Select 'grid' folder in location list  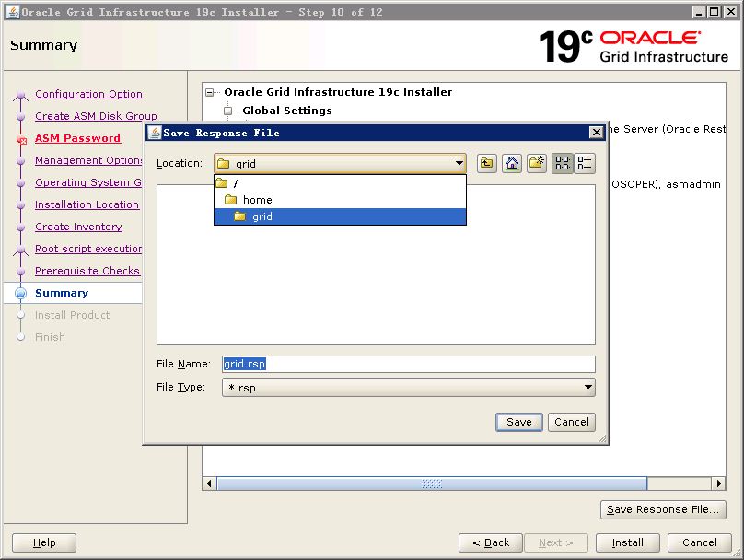tap(340, 216)
